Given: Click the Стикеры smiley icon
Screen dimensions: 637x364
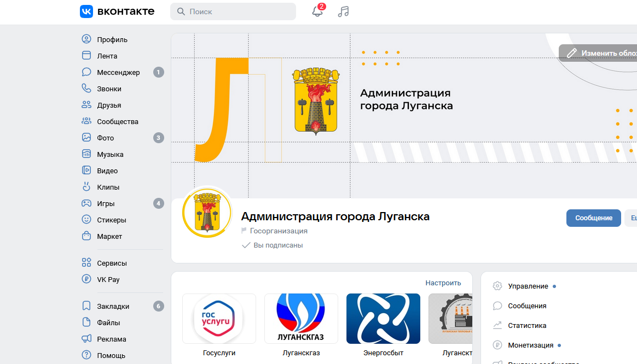Looking at the screenshot, I should pyautogui.click(x=86, y=220).
